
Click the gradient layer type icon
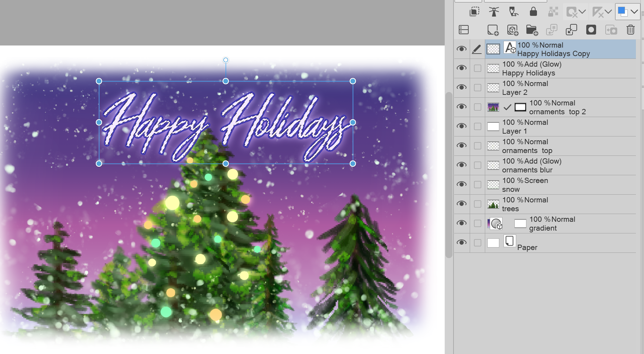click(496, 224)
